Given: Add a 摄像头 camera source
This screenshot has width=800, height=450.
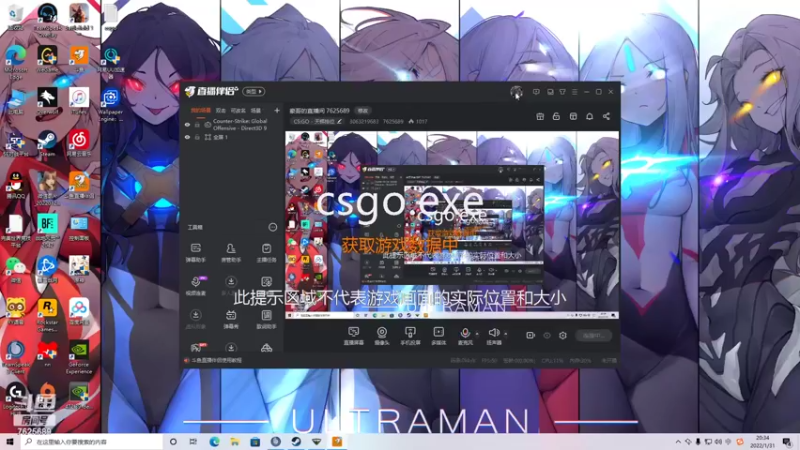Looking at the screenshot, I should (382, 336).
